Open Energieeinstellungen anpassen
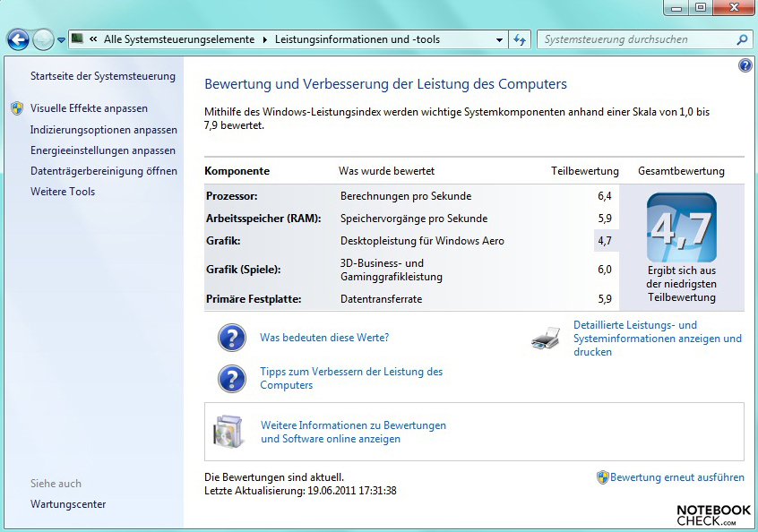This screenshot has width=758, height=532. (103, 150)
